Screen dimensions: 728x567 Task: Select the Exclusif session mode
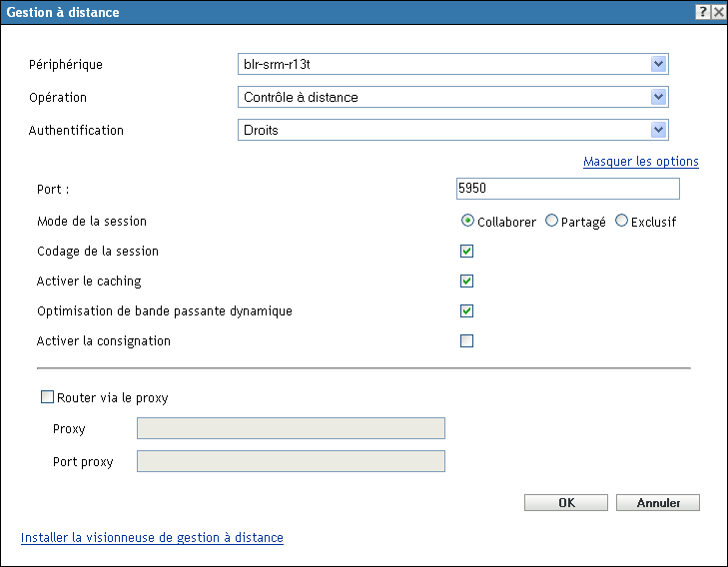pyautogui.click(x=622, y=222)
